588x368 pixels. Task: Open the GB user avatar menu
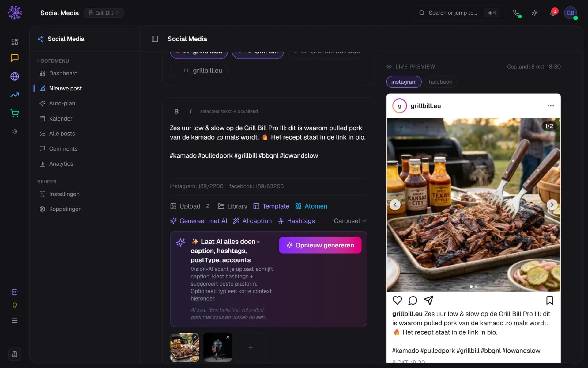point(571,13)
